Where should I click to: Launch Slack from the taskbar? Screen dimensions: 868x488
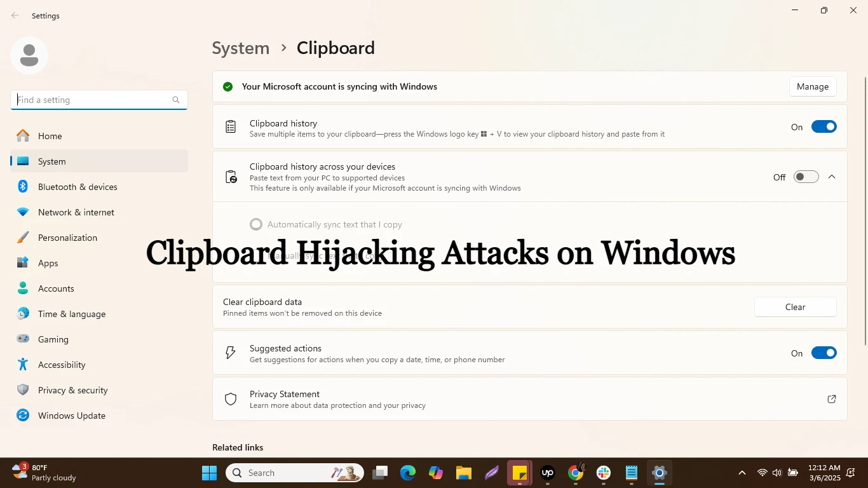[602, 473]
